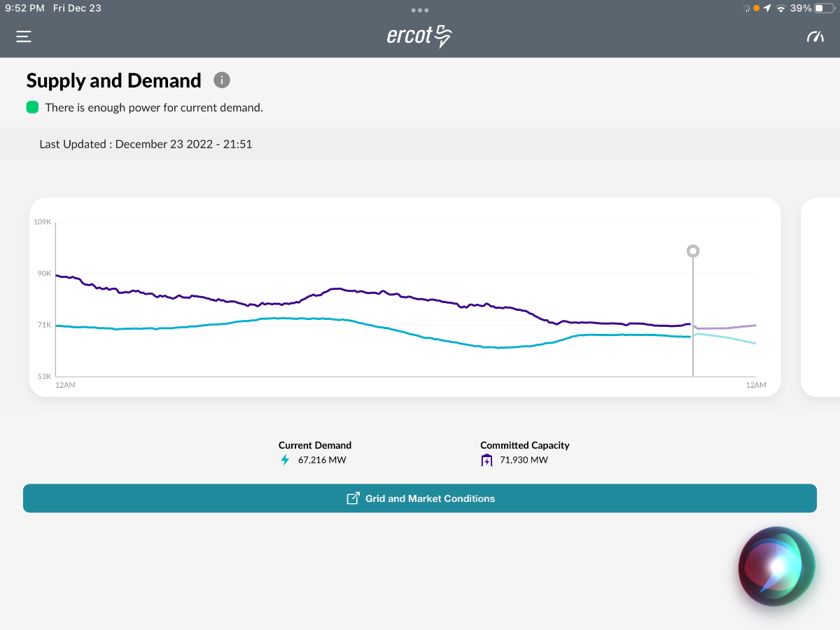The height and width of the screenshot is (630, 840).
Task: Open Grid and Market Conditions
Action: [429, 498]
